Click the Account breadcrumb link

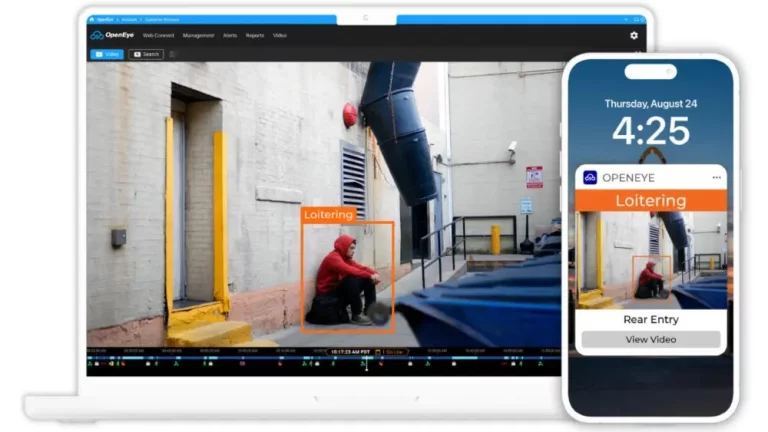point(129,20)
